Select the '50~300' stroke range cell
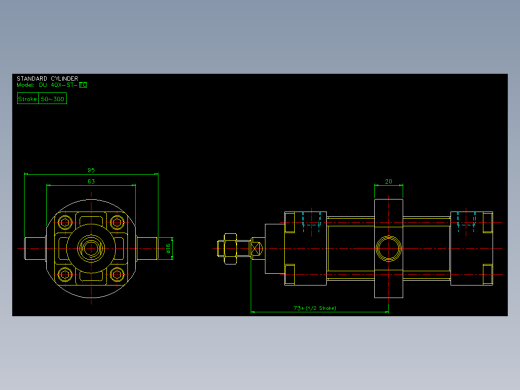Image resolution: width=520 pixels, height=390 pixels. coord(53,99)
